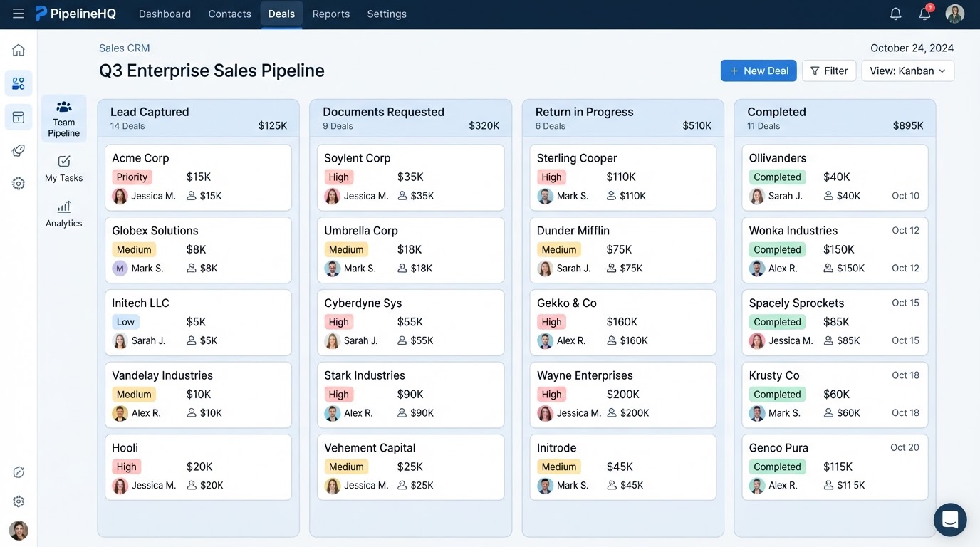This screenshot has height=547, width=980.
Task: Open the lower settings gear in sidebar
Action: (19, 501)
